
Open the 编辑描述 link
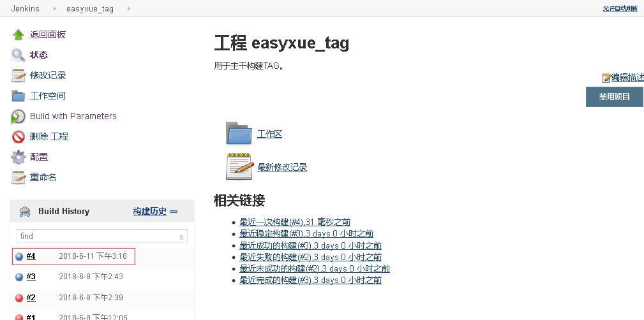(x=627, y=78)
